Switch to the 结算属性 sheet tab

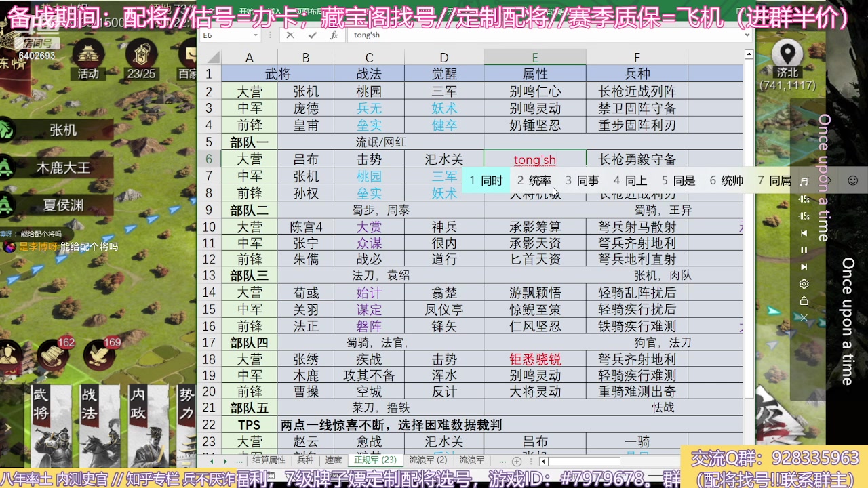pyautogui.click(x=269, y=460)
